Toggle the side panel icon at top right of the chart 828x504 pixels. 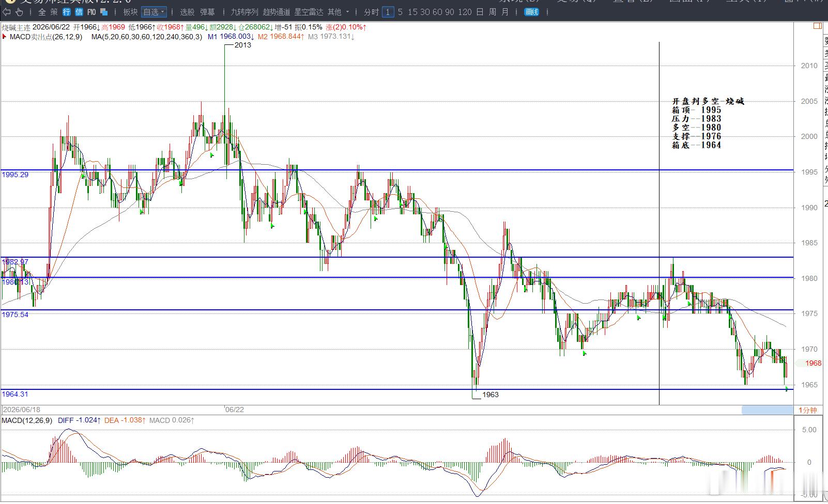tap(817, 26)
